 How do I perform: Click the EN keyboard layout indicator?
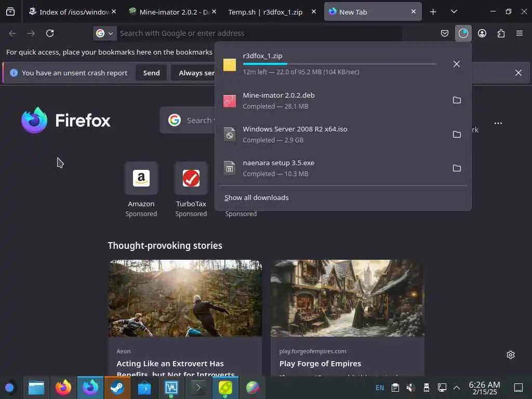click(x=380, y=388)
